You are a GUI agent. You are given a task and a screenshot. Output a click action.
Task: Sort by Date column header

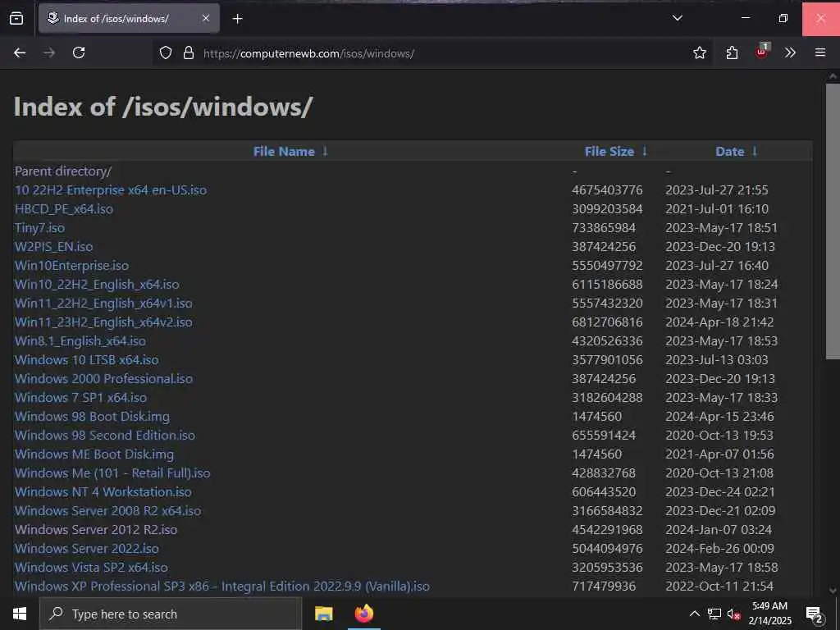pos(729,152)
